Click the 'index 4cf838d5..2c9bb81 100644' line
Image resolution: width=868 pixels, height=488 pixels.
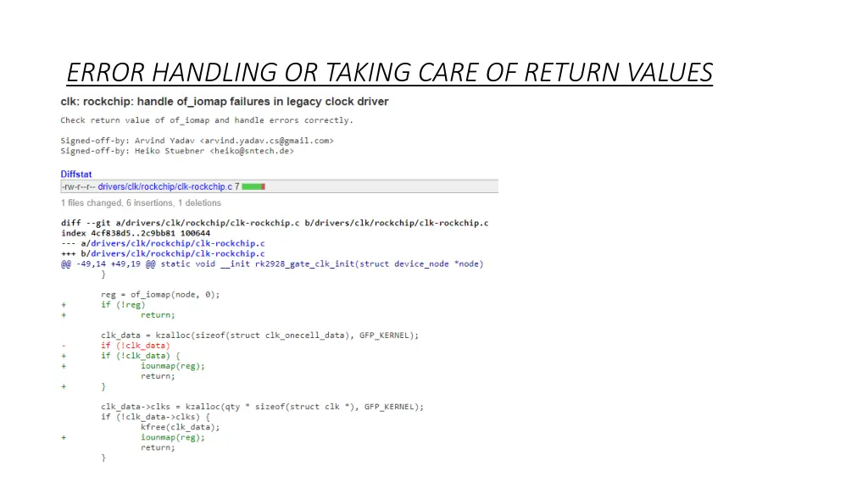pos(136,234)
